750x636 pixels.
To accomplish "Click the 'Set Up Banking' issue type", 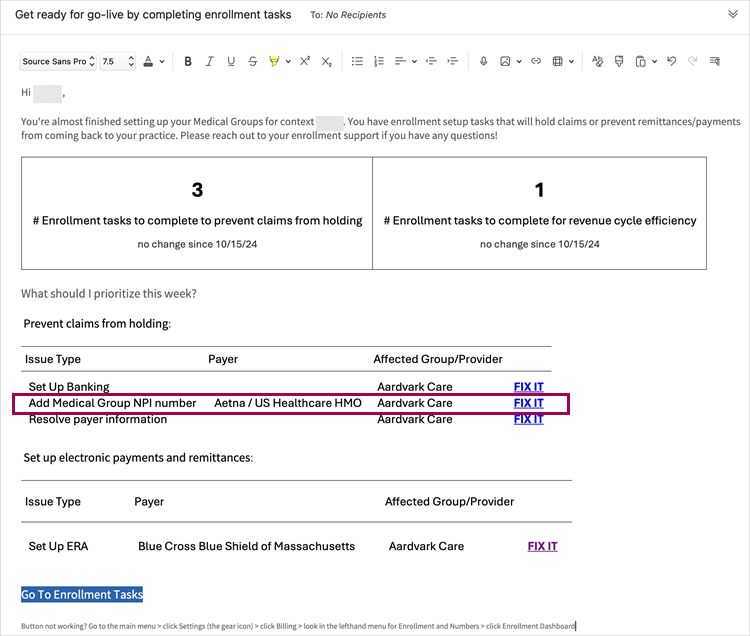I will tap(69, 386).
